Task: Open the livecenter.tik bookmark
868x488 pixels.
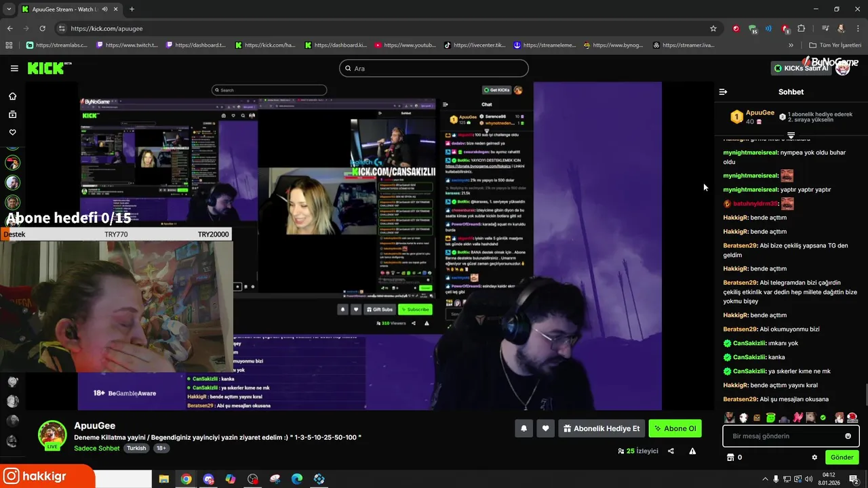Action: (x=475, y=45)
